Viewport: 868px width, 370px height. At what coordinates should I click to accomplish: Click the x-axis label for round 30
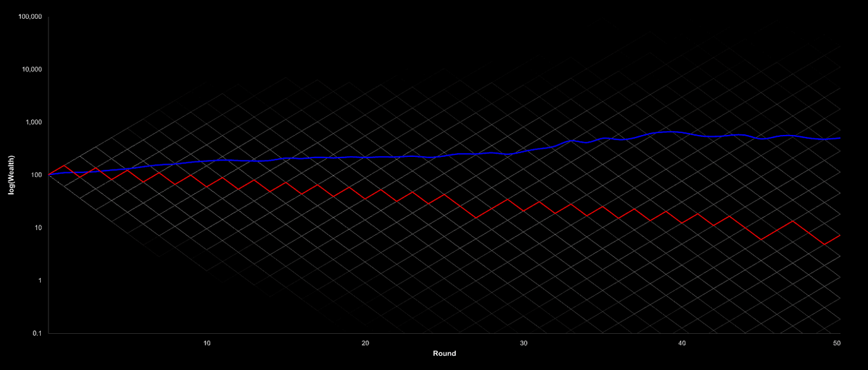point(524,344)
